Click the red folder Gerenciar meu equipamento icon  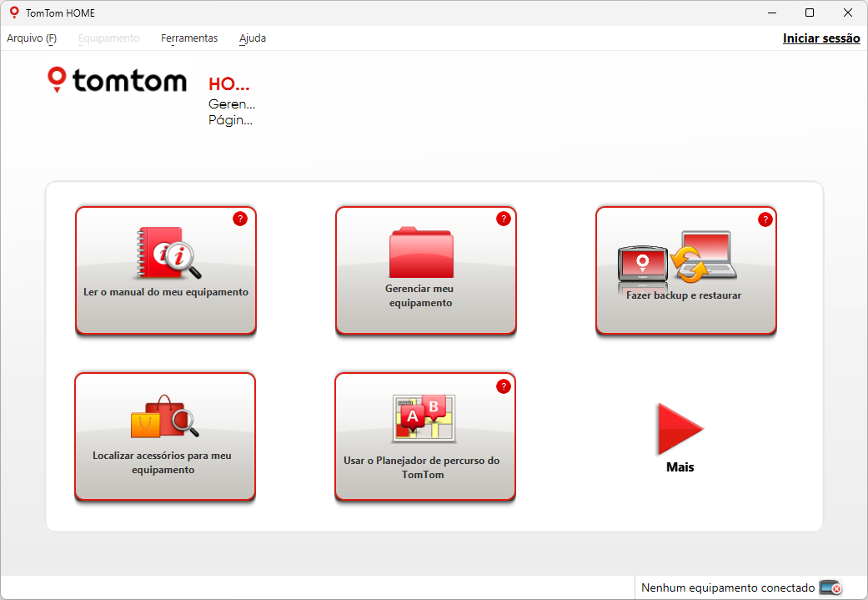[421, 252]
